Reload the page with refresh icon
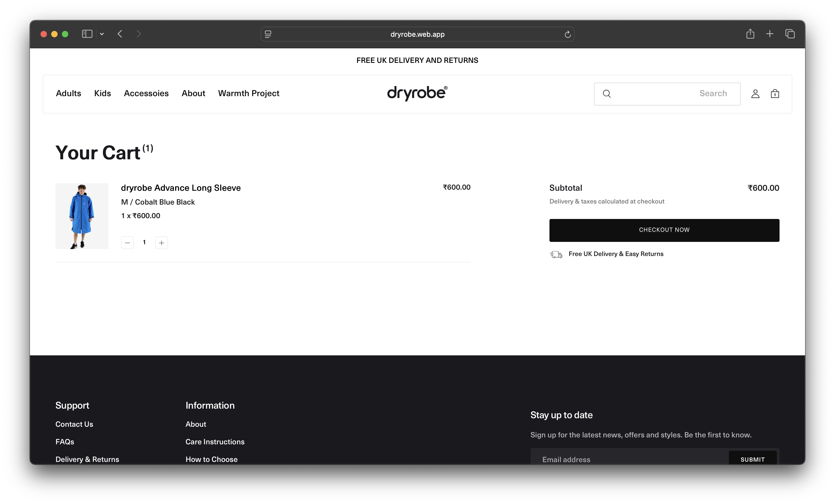Viewport: 835px width, 504px height. pyautogui.click(x=568, y=34)
